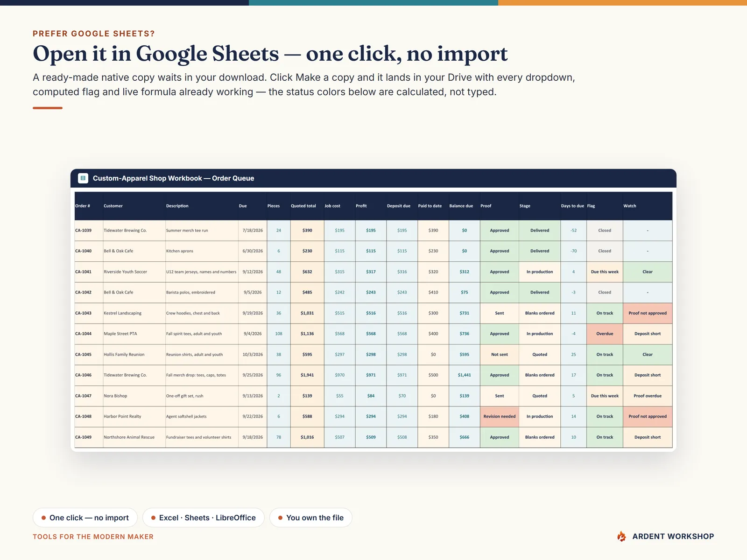Click the 'Not sent' proof cell
Viewport: 747px width, 560px height.
pos(500,355)
